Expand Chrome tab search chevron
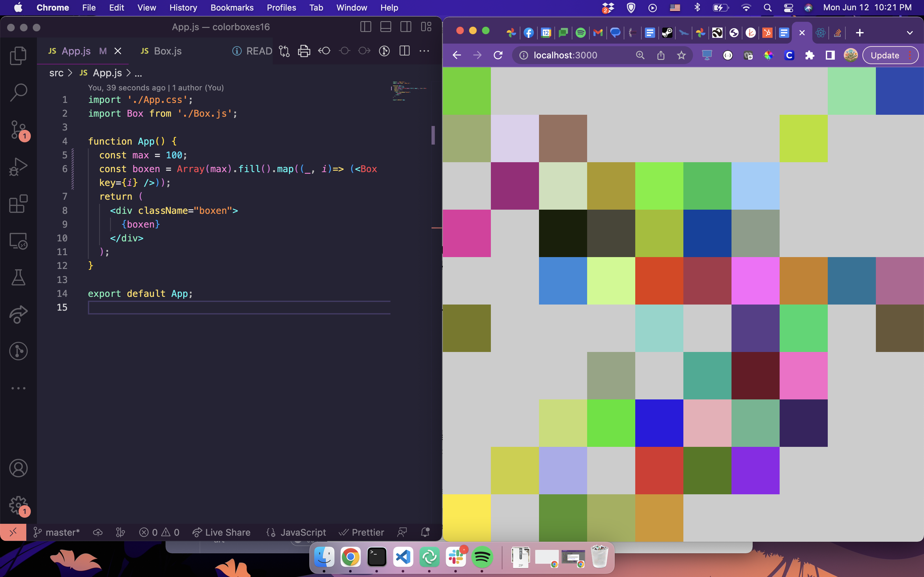 click(x=910, y=33)
